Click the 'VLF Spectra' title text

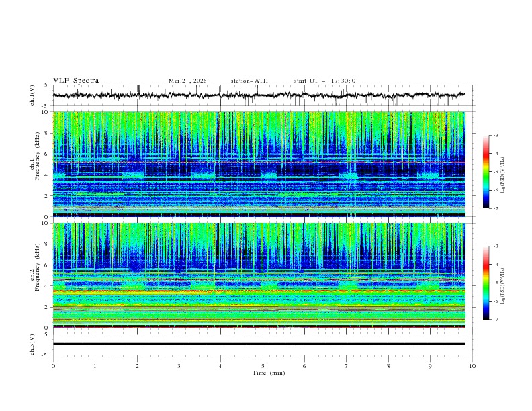(x=76, y=81)
